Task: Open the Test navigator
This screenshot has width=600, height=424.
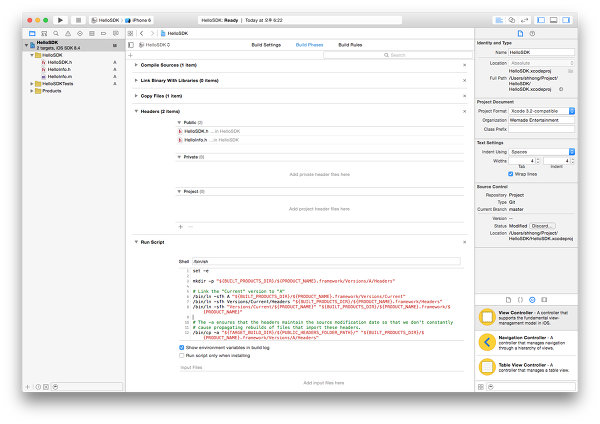Action: point(80,34)
